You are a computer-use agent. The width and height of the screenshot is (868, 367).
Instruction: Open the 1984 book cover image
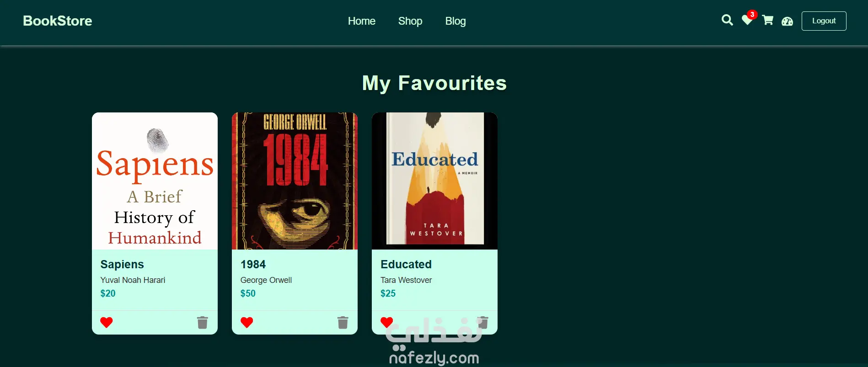295,181
